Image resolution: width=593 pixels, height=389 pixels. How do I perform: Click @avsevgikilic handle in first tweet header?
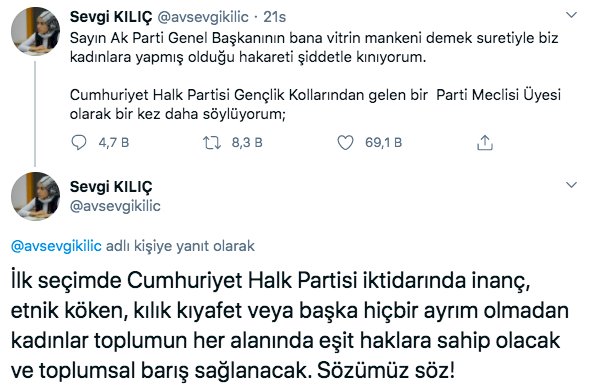coord(203,17)
